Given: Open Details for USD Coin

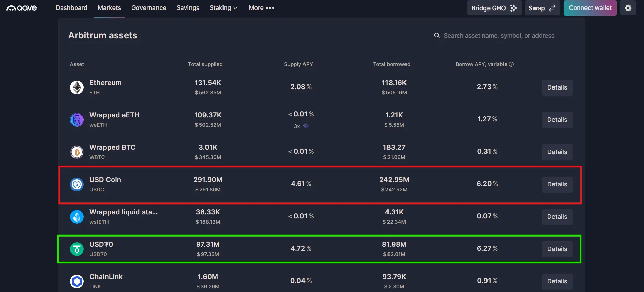Looking at the screenshot, I should [x=557, y=184].
